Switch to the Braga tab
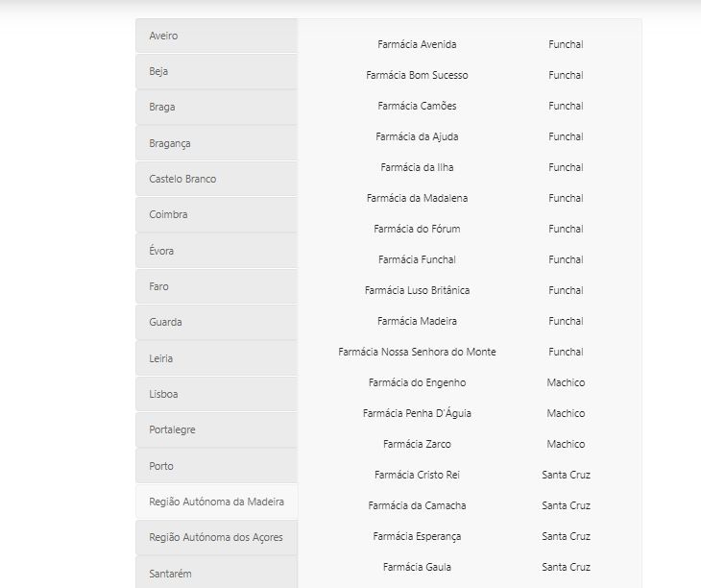701x588 pixels. (x=216, y=107)
